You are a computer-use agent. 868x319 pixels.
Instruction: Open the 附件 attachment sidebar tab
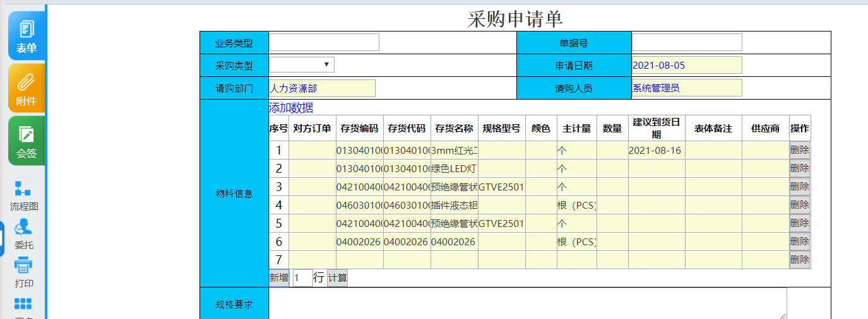[27, 88]
